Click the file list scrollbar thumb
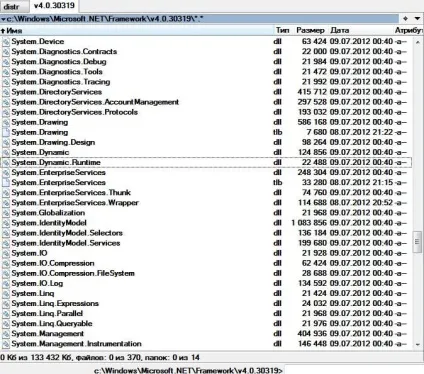Screen dimensions: 424x374 tap(417, 242)
